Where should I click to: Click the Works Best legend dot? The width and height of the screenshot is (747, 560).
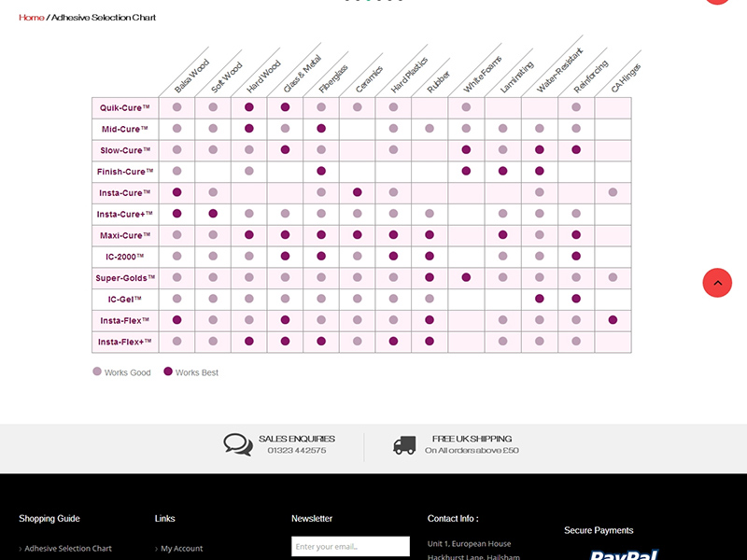[x=168, y=371]
